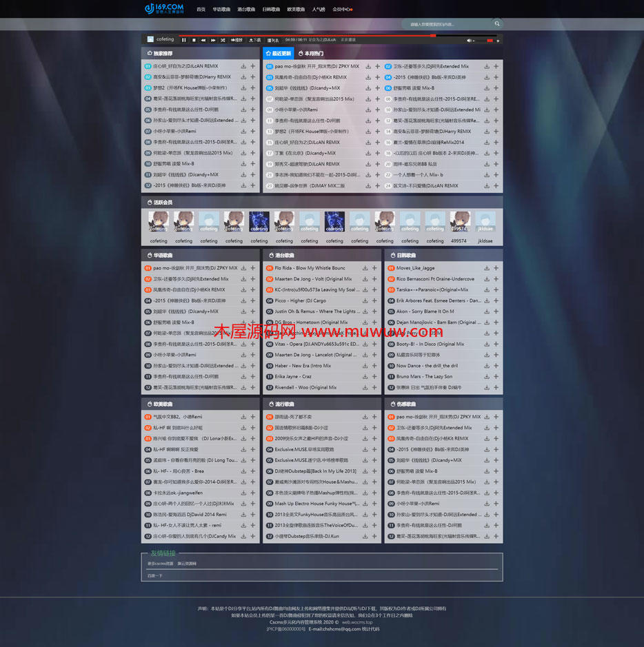
Task: Open 华语歌曲 in the top navigation
Action: tap(221, 10)
